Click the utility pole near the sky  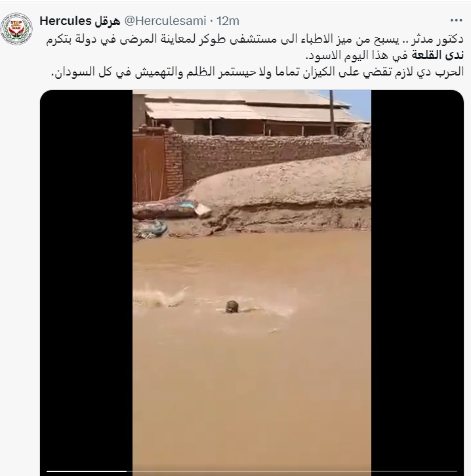(x=332, y=112)
